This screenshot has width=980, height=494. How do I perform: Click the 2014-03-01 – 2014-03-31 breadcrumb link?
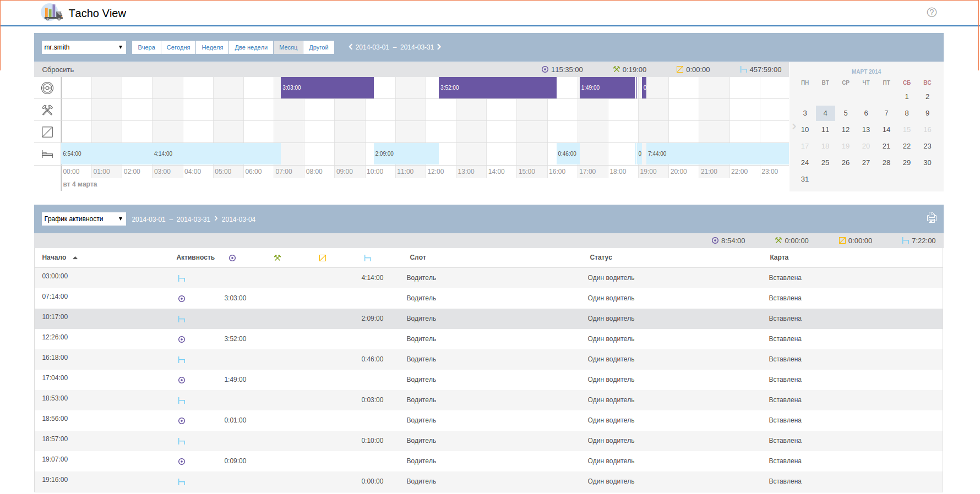(171, 219)
